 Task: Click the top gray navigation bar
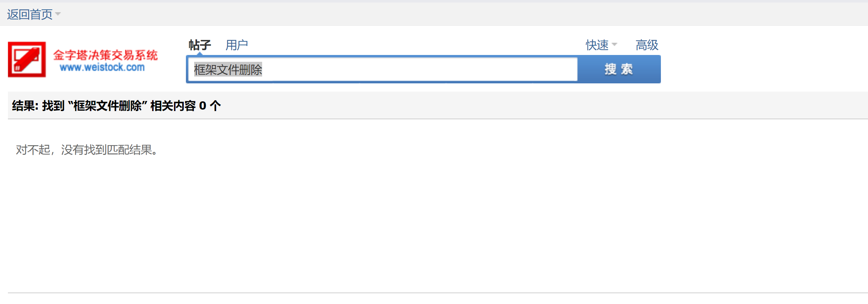[x=431, y=14]
